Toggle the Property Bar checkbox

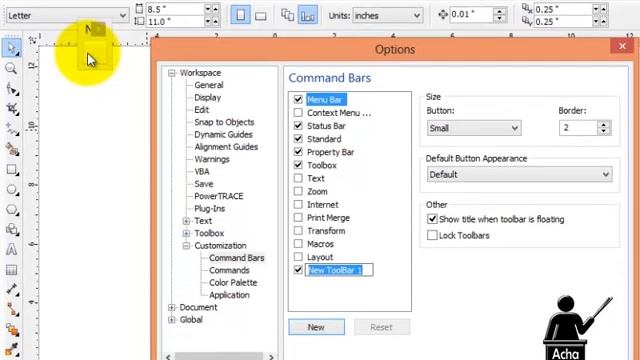click(298, 152)
